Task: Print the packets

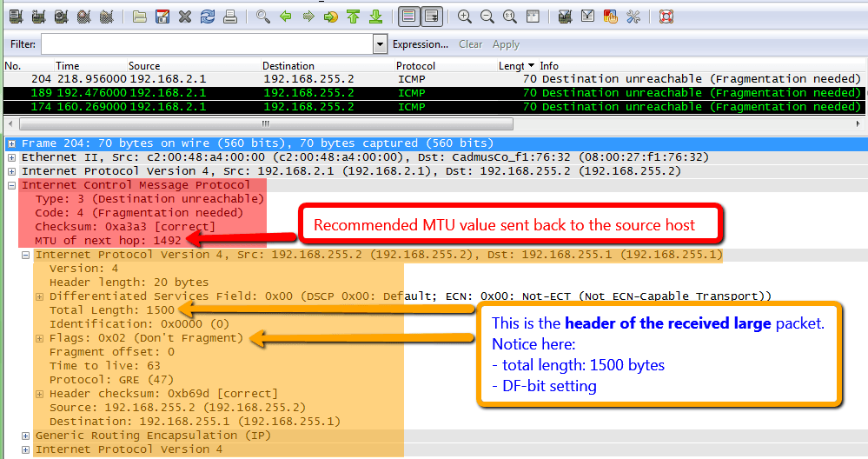Action: [x=230, y=17]
